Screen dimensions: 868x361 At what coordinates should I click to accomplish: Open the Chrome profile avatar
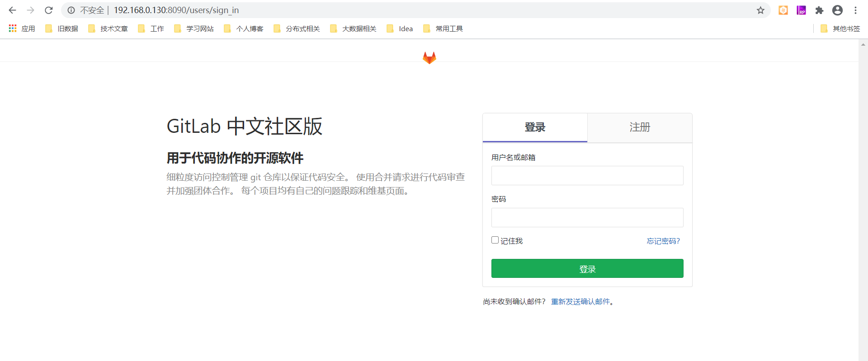click(837, 10)
